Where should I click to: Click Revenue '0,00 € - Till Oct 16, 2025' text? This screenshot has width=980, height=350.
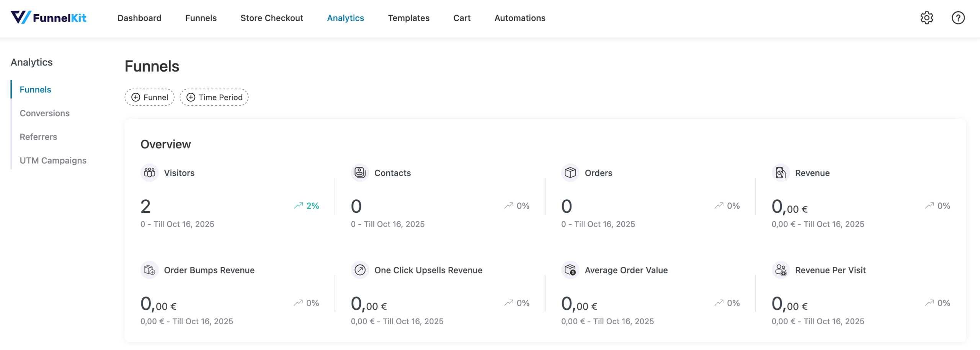pyautogui.click(x=818, y=224)
